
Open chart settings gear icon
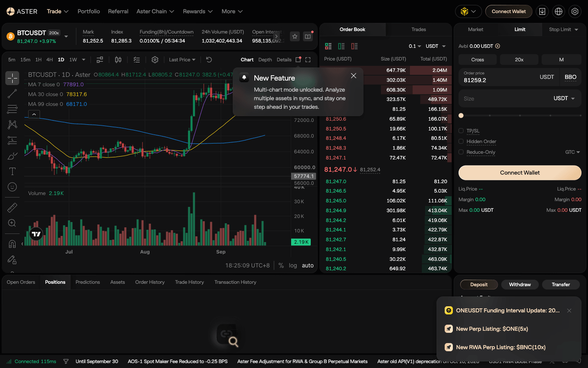(155, 60)
